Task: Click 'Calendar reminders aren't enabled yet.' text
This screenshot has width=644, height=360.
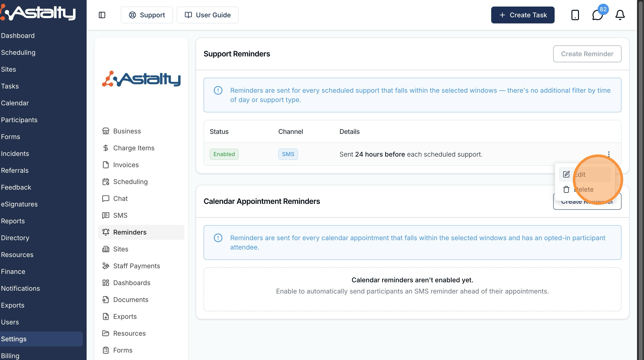Action: [413, 280]
